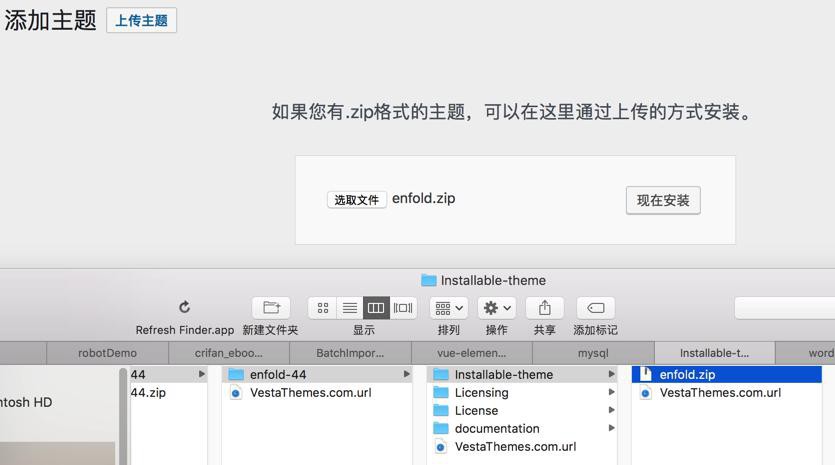Image resolution: width=835 pixels, height=465 pixels.
Task: Expand the Installable-theme row arrow
Action: 611,374
